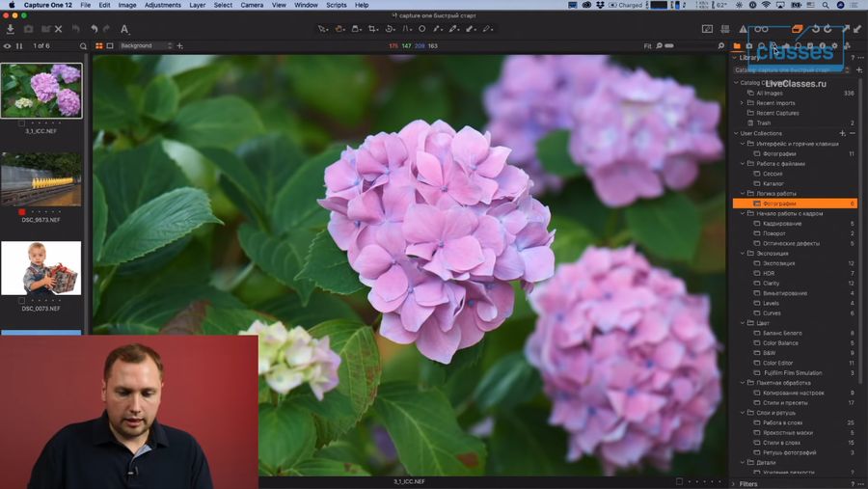Open the Layer menu
Viewport: 868px width, 489px height.
(197, 5)
